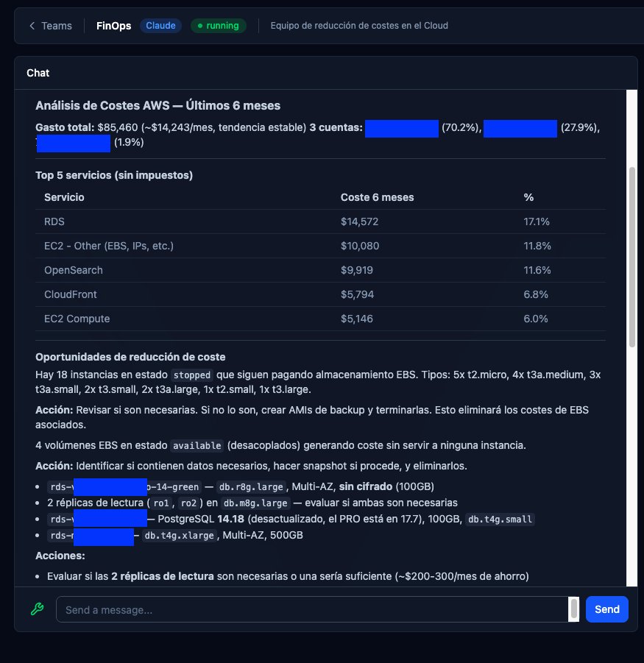Click the $5,794 cost cell
The image size is (644, 663).
357,294
